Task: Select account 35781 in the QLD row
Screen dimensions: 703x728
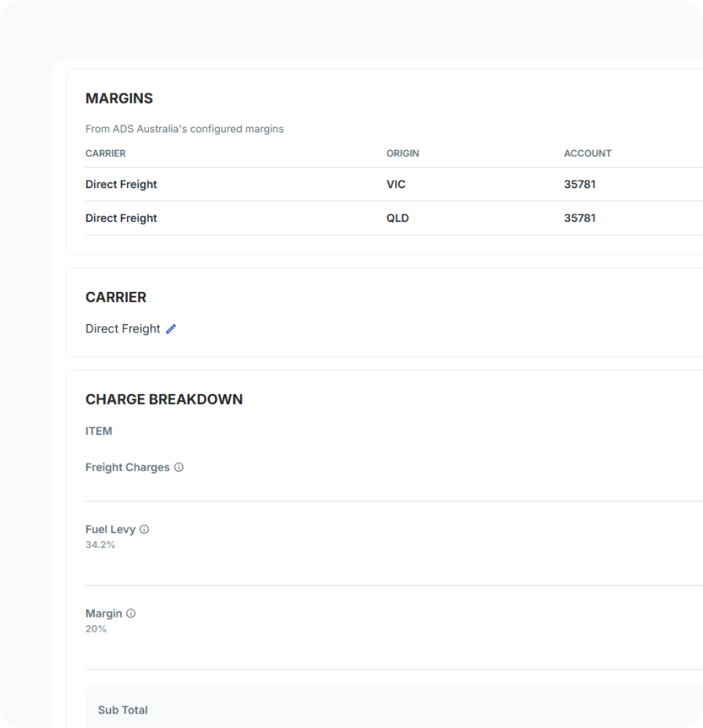Action: (x=579, y=218)
